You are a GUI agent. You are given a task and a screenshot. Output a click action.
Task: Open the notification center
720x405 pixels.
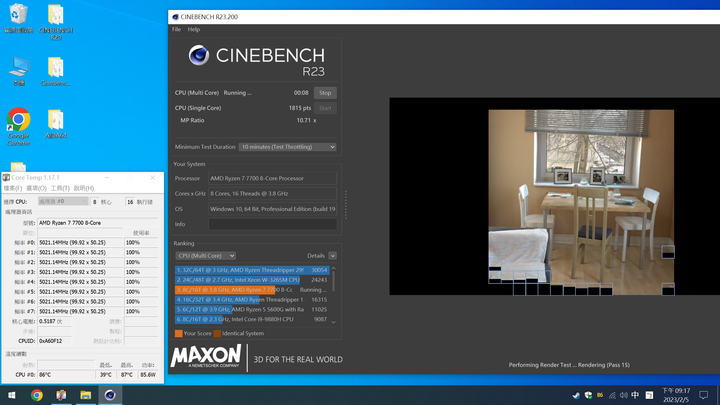(703, 395)
